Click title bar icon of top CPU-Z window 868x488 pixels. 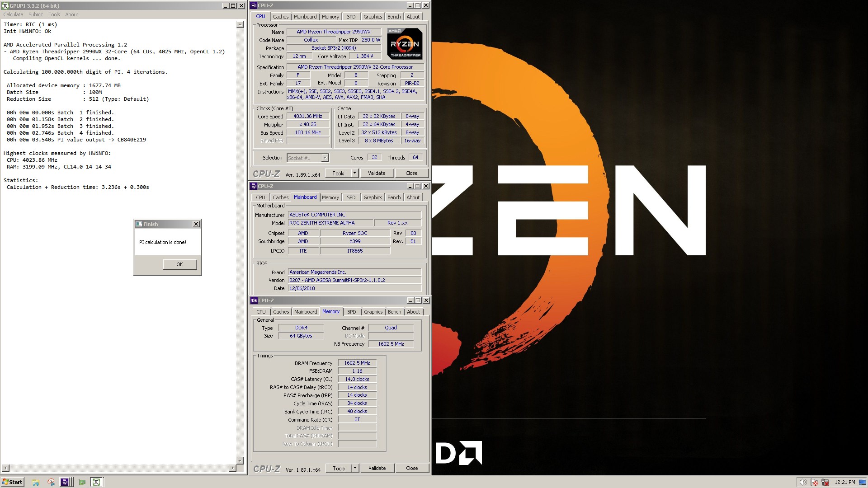254,5
